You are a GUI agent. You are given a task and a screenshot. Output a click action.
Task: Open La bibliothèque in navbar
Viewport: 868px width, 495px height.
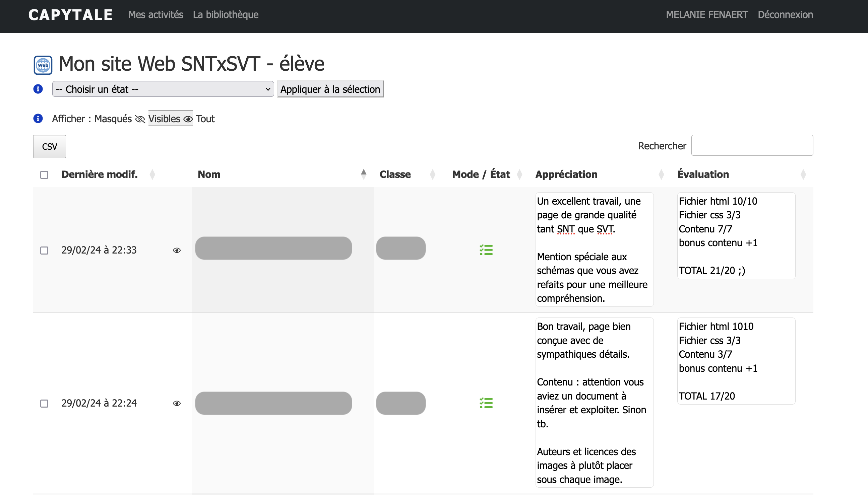click(226, 15)
